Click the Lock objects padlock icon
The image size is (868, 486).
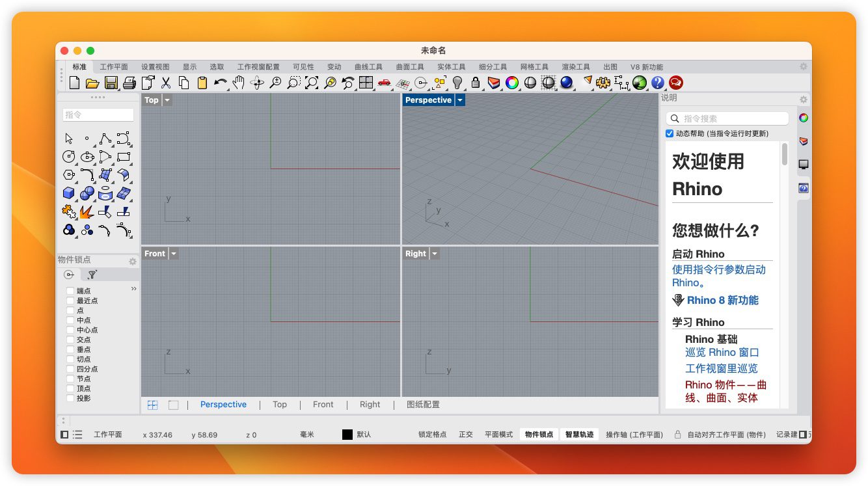(x=476, y=83)
